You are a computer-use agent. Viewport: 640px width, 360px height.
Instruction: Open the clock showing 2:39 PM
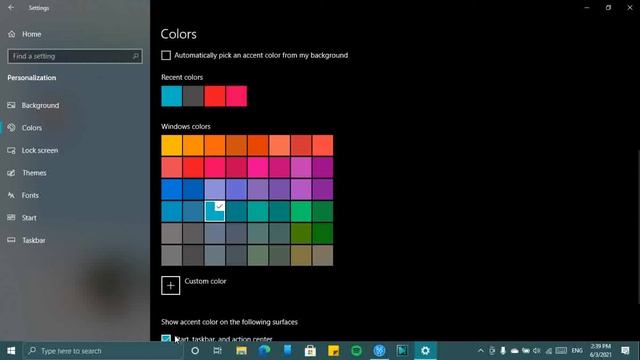pos(600,351)
